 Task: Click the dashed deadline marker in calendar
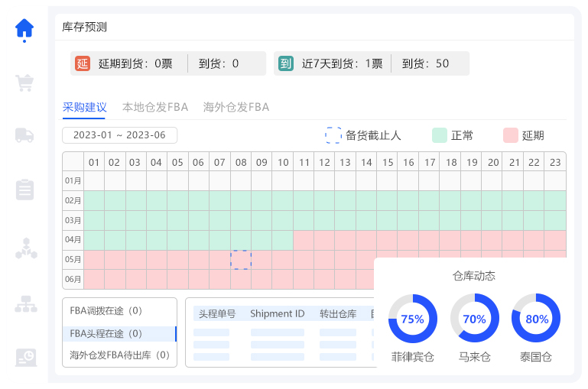coord(241,260)
